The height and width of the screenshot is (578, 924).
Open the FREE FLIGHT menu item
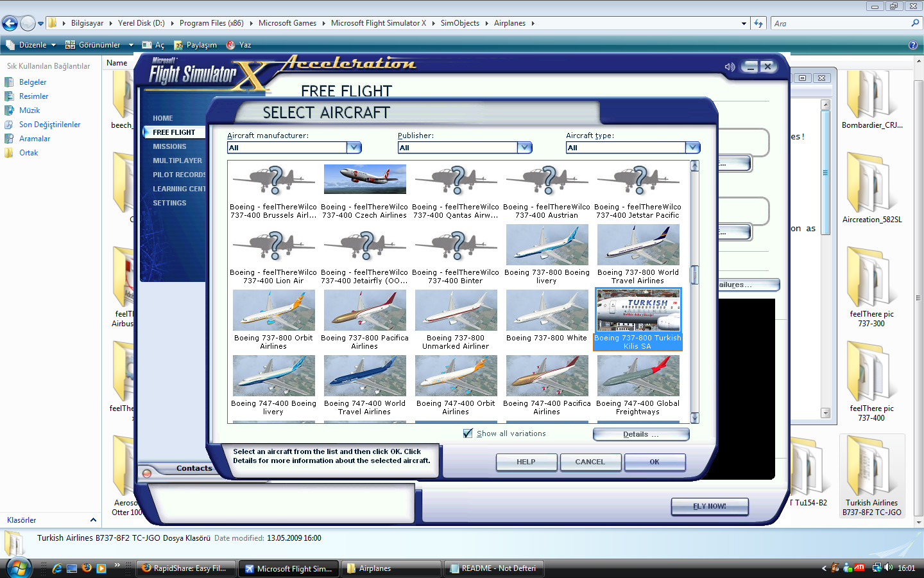(173, 132)
